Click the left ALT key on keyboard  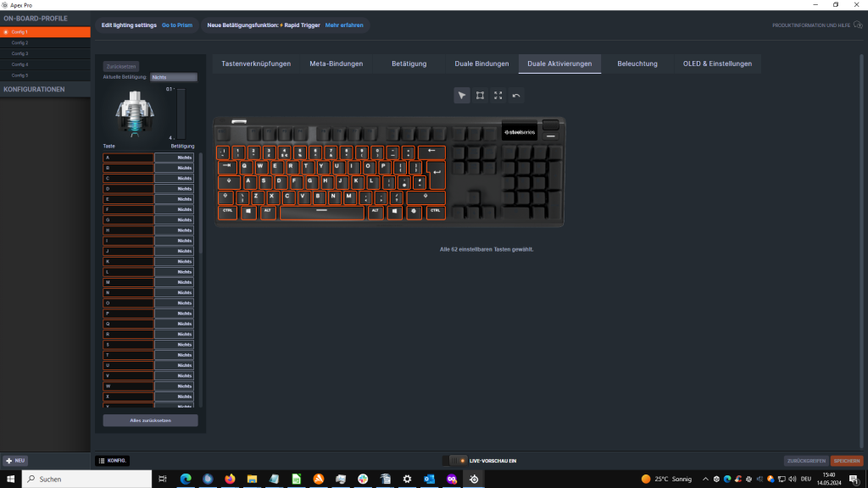click(x=268, y=213)
